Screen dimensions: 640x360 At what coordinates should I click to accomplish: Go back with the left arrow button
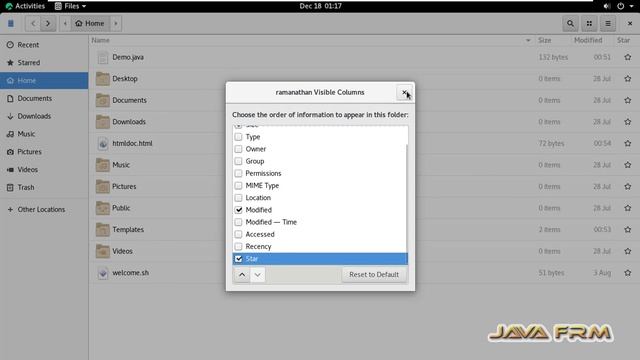[33, 24]
